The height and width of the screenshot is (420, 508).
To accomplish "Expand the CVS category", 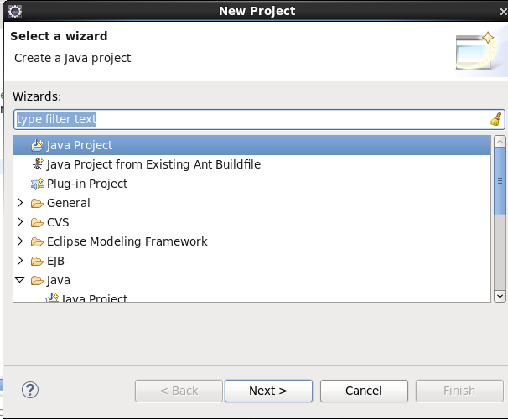I will click(x=21, y=222).
